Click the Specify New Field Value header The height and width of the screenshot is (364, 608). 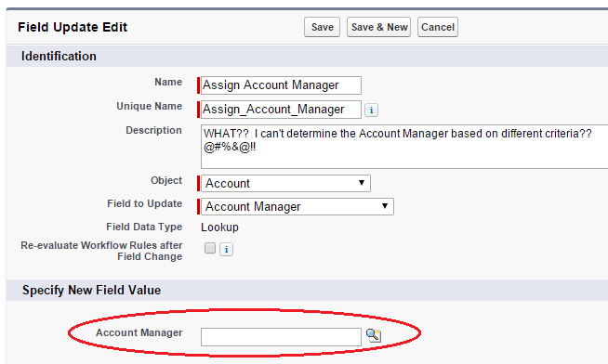[x=91, y=290]
